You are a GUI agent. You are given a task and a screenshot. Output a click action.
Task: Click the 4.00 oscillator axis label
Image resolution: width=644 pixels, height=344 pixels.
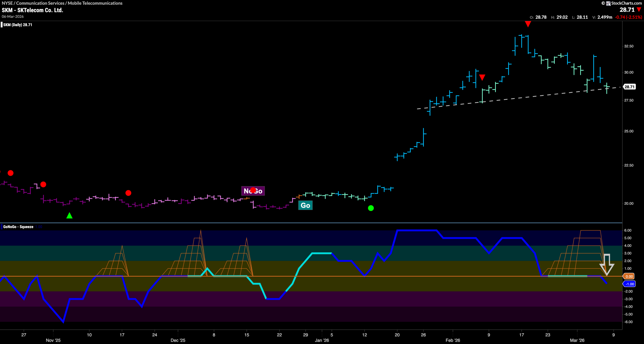(628, 245)
